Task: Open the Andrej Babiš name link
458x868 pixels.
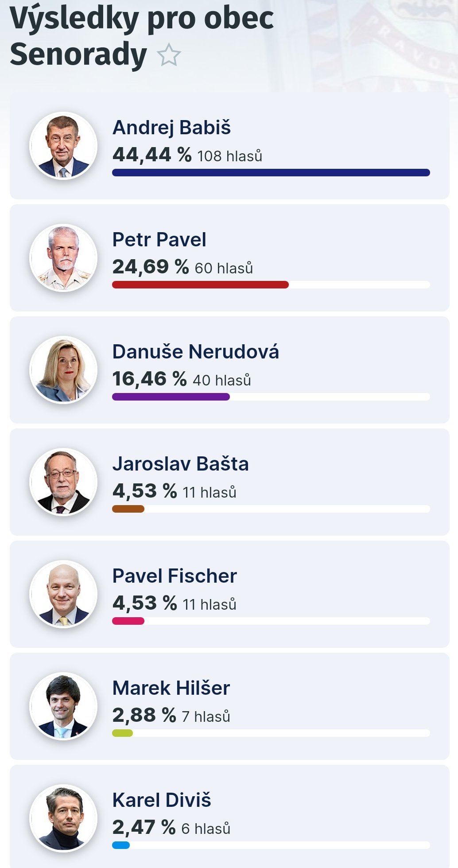Action: [171, 128]
